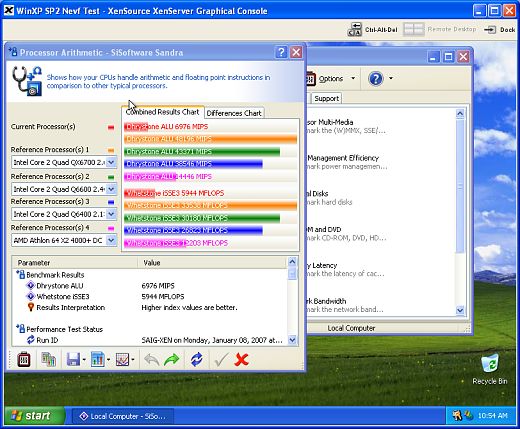Viewport: 520px width, 429px height.
Task: Click the first system tray icon
Action: pos(457,415)
